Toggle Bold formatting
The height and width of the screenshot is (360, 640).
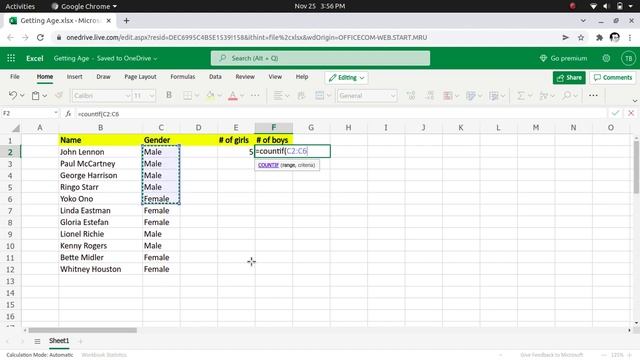169,96
